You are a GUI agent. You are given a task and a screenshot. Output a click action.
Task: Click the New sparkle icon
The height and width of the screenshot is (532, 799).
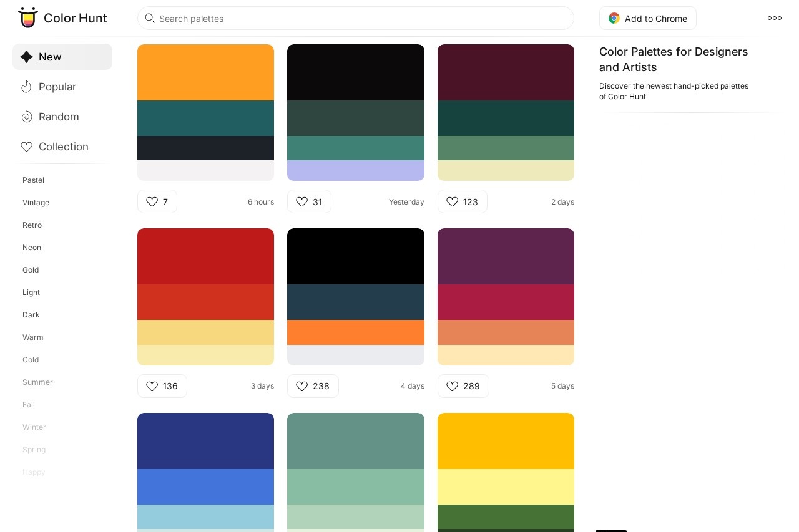click(26, 57)
